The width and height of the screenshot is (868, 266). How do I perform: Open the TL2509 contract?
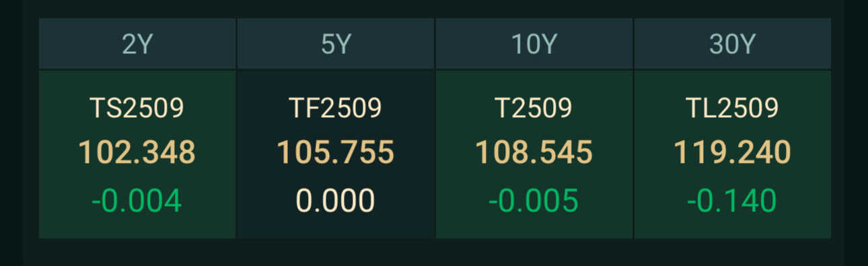(733, 108)
